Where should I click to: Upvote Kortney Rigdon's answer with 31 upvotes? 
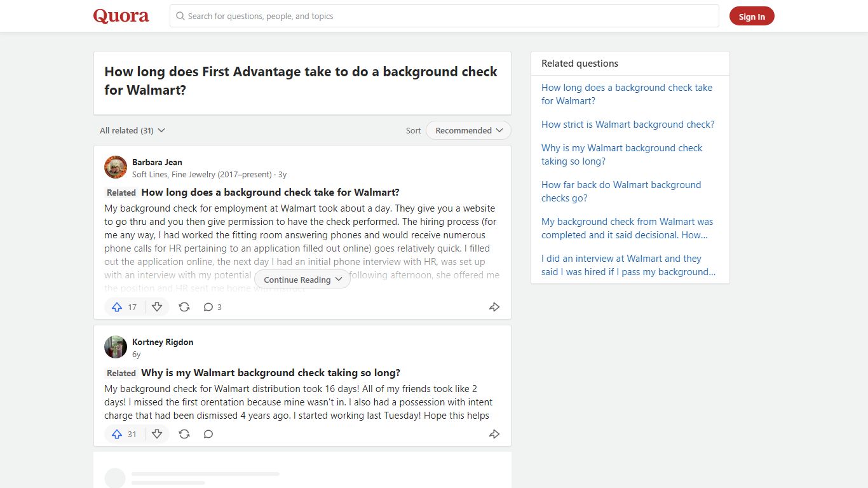[x=124, y=434]
